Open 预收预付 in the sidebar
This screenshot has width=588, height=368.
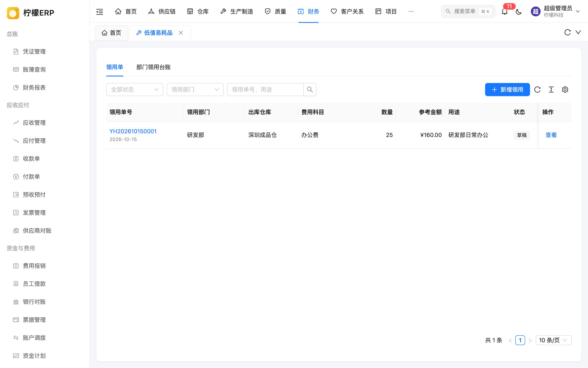pyautogui.click(x=45, y=195)
